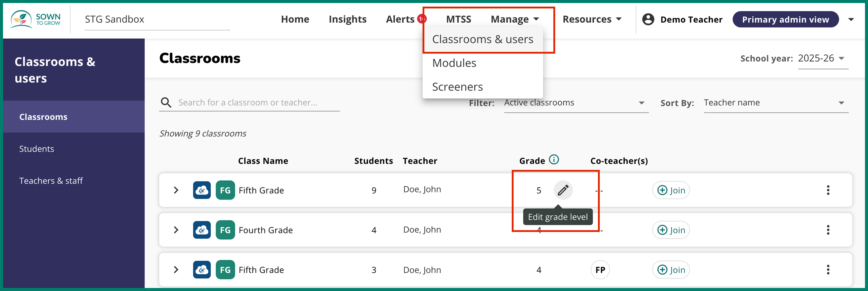This screenshot has width=868, height=291.
Task: Expand the first Fifth Grade classroom row
Action: point(176,190)
